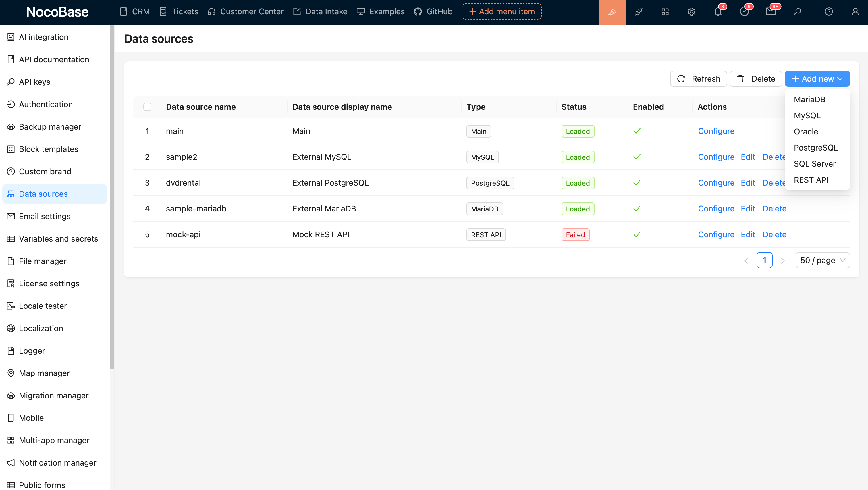
Task: Open the user profile icon
Action: click(x=855, y=12)
